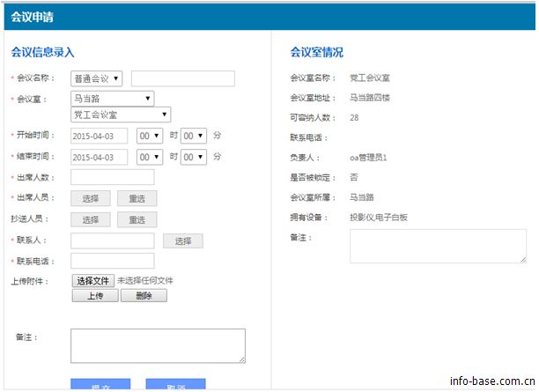This screenshot has width=539, height=392.
Task: Open the 结束时间 hour dropdown
Action: [x=150, y=157]
